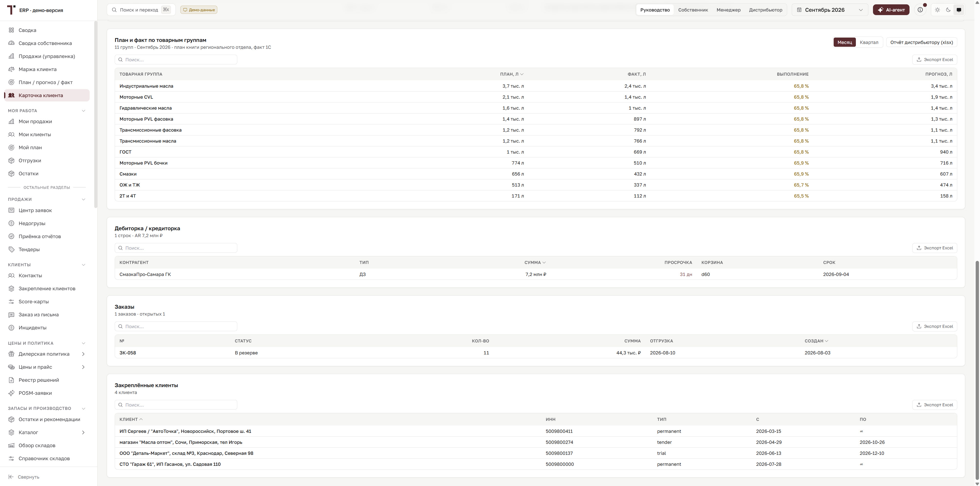Open Тендеры tag icon
The height and width of the screenshot is (486, 980).
[x=11, y=249]
